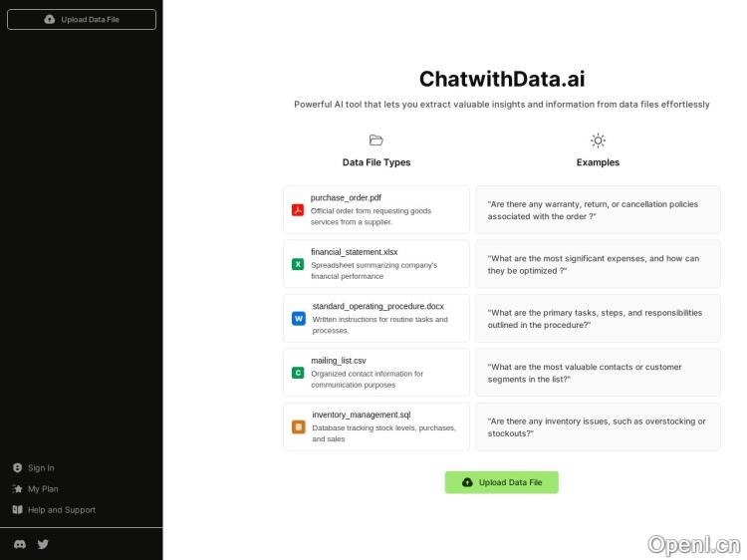The width and height of the screenshot is (747, 560).
Task: Click the Discord icon in sidebar footer
Action: coord(19,544)
